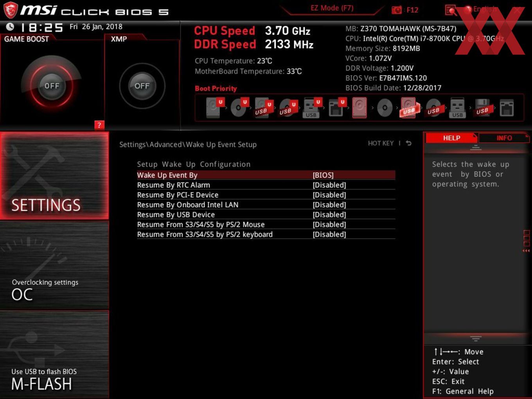Open the SETTINGS section

(x=54, y=176)
